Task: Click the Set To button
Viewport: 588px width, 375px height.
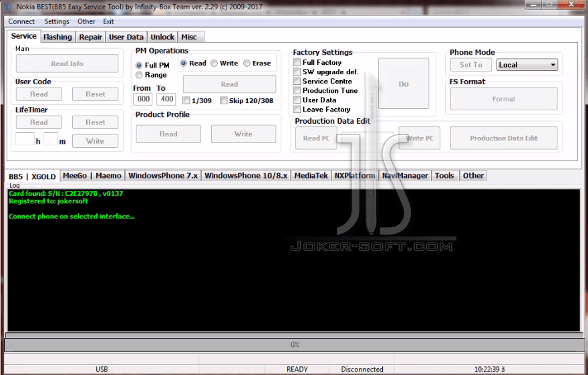Action: pyautogui.click(x=471, y=65)
